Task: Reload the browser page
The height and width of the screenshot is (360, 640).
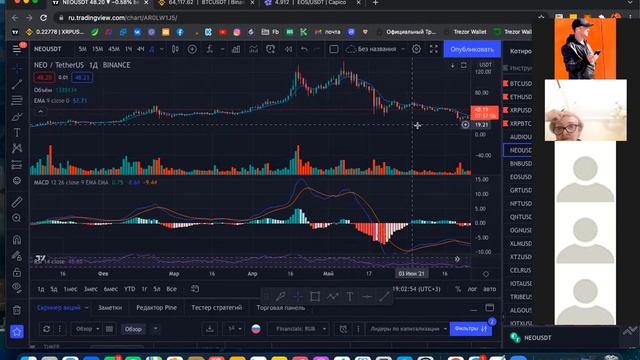Action: [43, 18]
